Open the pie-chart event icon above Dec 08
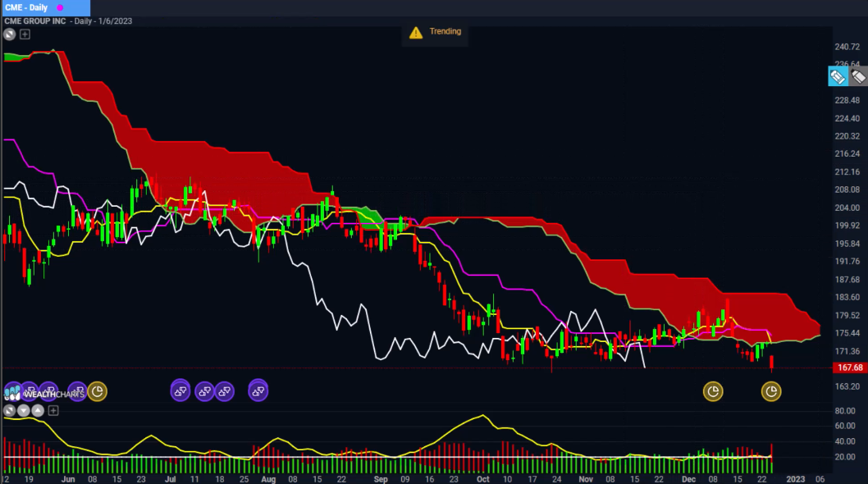This screenshot has height=484, width=868. (712, 391)
